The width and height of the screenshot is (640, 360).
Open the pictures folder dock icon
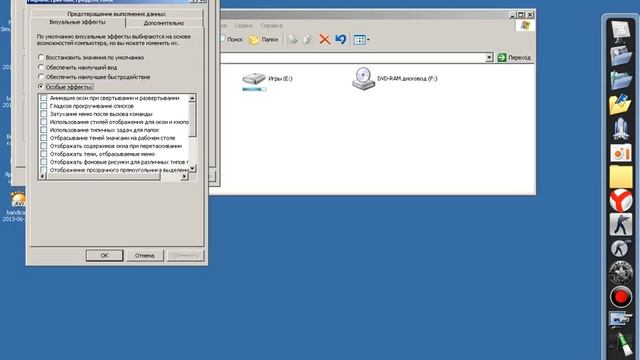(x=621, y=104)
